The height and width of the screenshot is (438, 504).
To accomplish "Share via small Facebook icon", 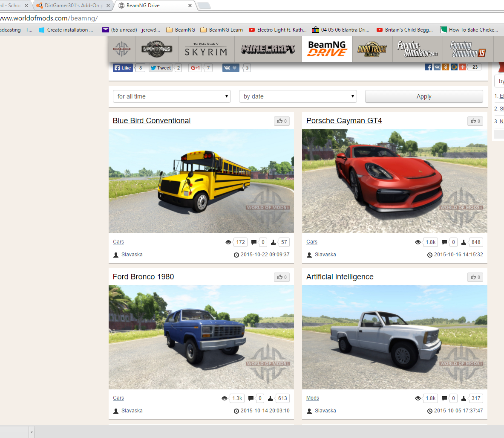I will pos(429,67).
